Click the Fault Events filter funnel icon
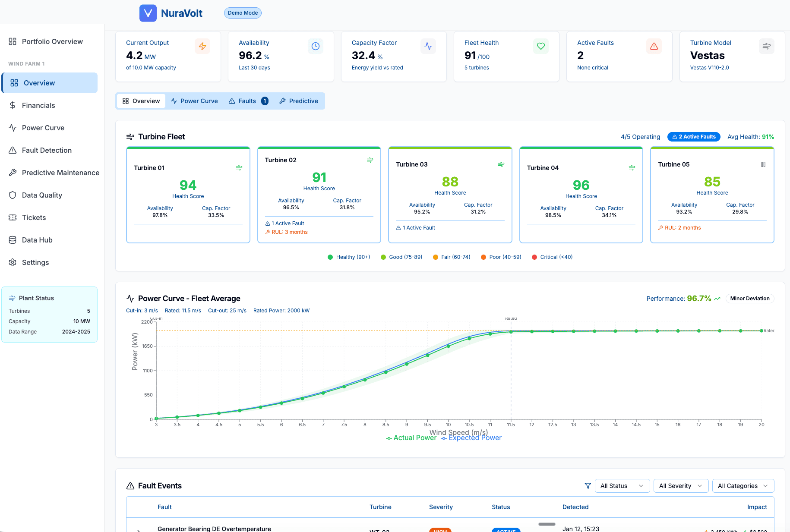 click(x=588, y=486)
